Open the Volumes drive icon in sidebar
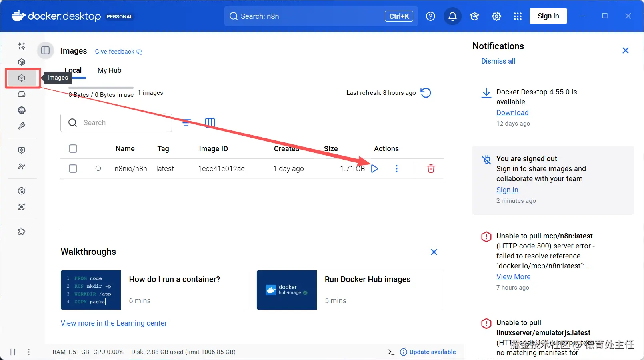This screenshot has height=360, width=644. click(x=22, y=94)
